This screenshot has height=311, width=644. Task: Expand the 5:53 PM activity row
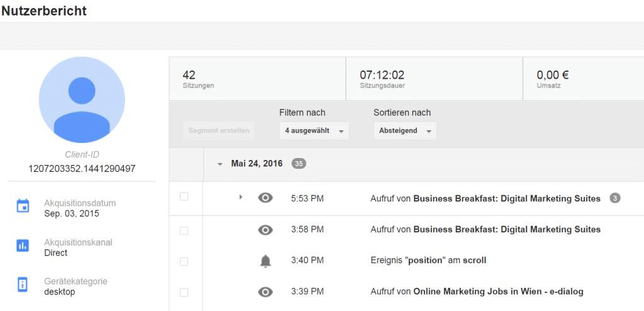(x=241, y=198)
